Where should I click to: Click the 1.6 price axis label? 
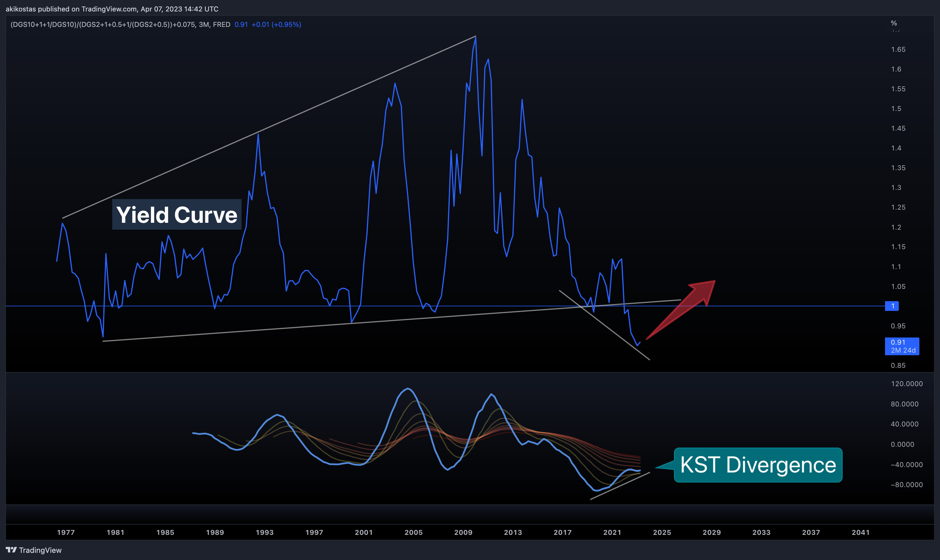click(896, 69)
